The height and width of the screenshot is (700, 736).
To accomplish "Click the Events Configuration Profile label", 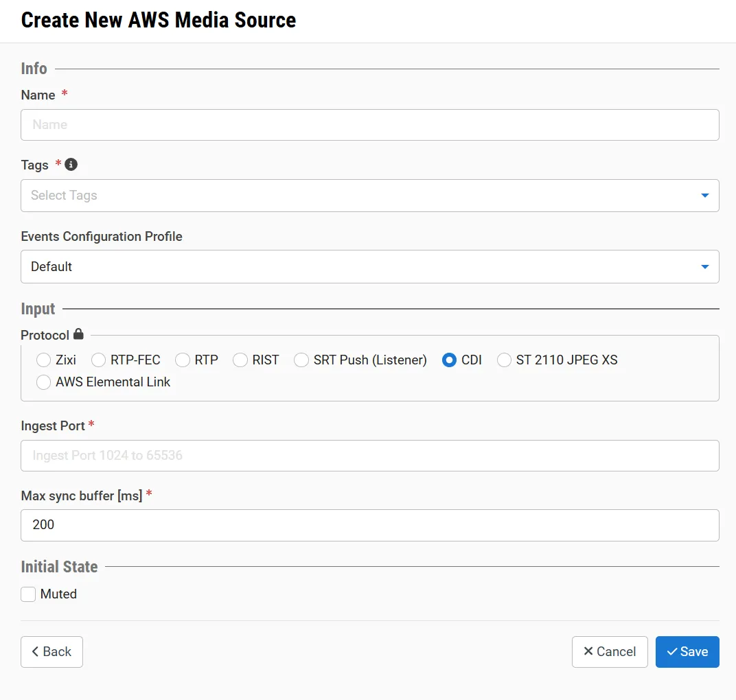I will [102, 237].
